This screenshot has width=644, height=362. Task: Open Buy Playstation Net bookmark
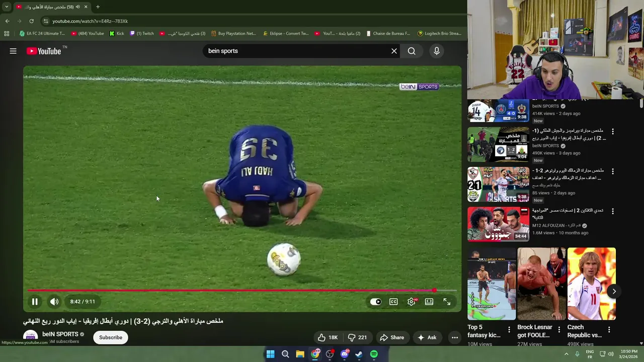click(233, 34)
